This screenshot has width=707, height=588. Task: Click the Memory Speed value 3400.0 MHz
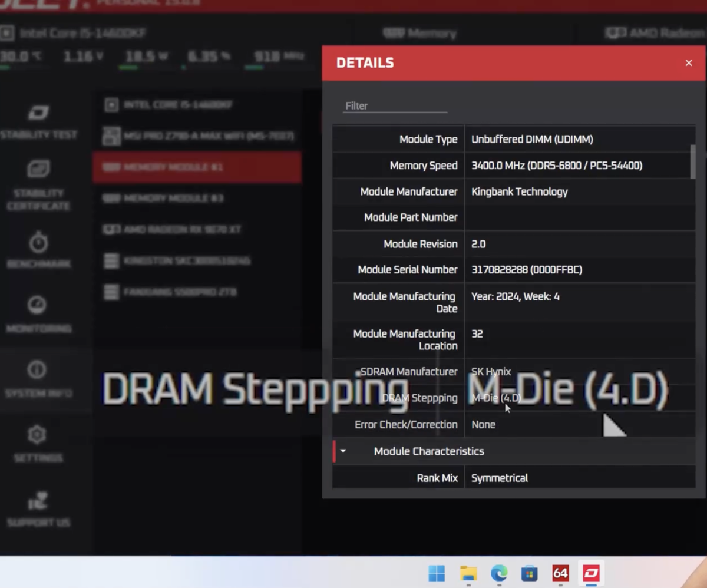(557, 166)
